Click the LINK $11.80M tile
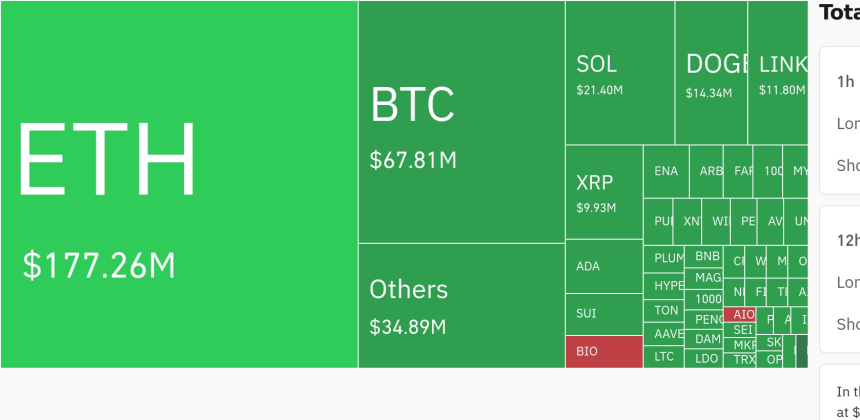The width and height of the screenshot is (860, 420). (778, 73)
